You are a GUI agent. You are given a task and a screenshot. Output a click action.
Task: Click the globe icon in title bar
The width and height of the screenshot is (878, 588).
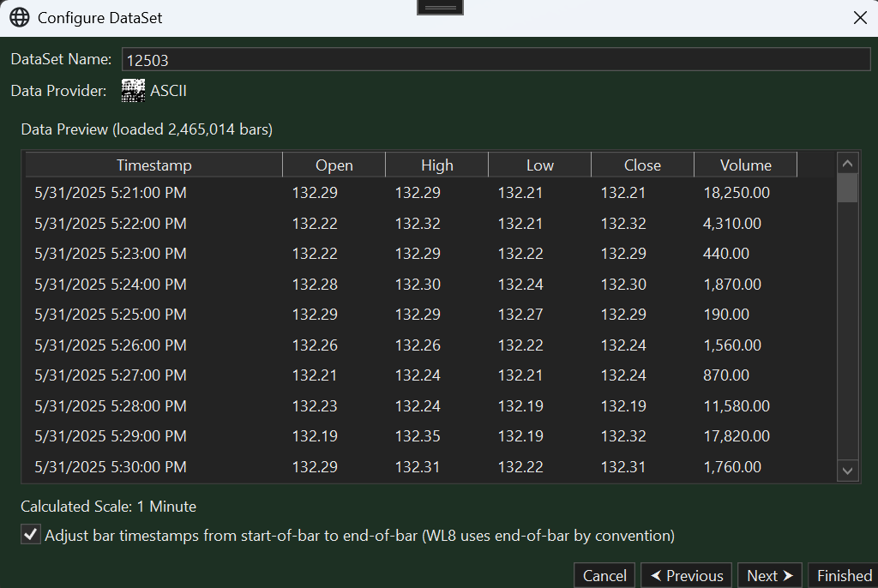(x=19, y=18)
